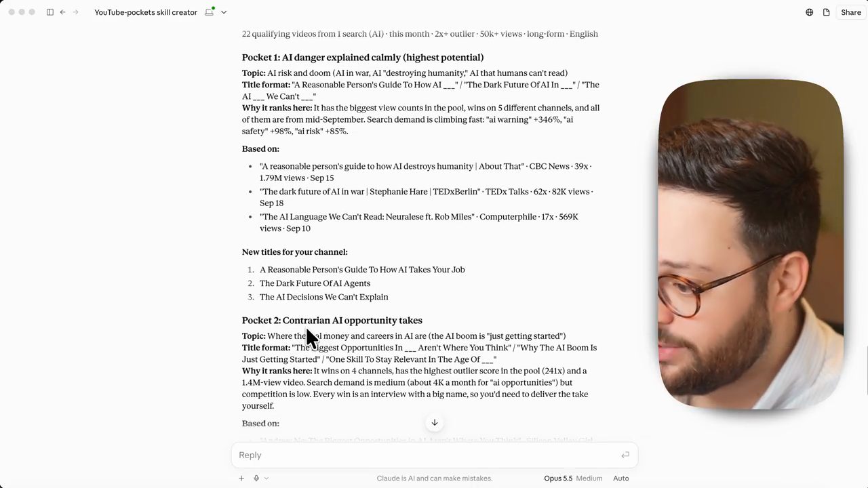This screenshot has width=868, height=488.
Task: Click 'New titles for your channel:' label
Action: (295, 252)
